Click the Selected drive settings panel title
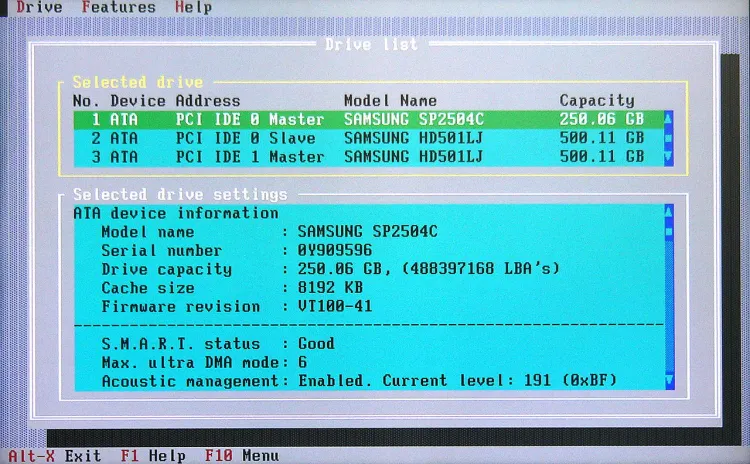This screenshot has width=750, height=464. click(180, 194)
